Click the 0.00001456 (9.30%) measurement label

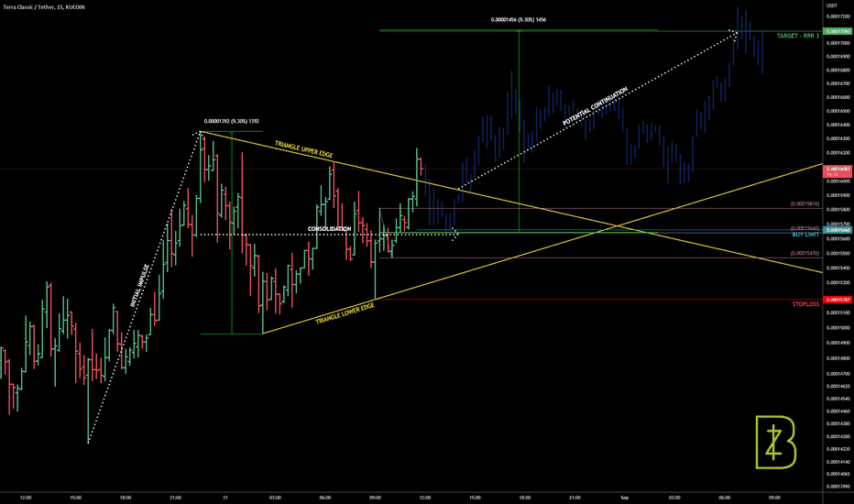click(519, 19)
